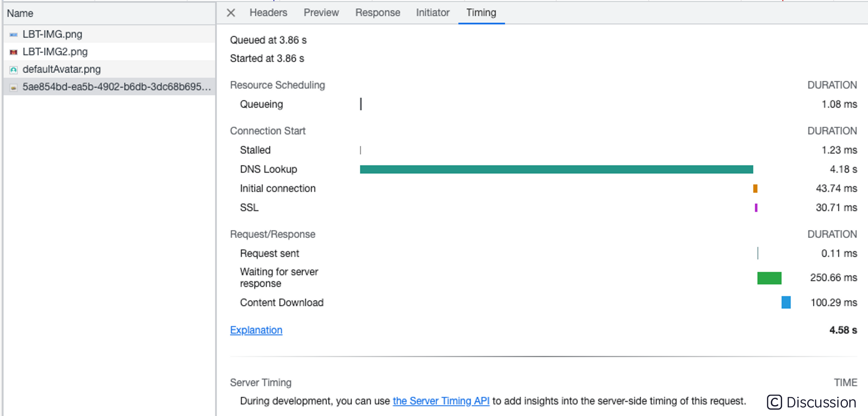Click the Request sent label
868x416 pixels.
tap(270, 253)
